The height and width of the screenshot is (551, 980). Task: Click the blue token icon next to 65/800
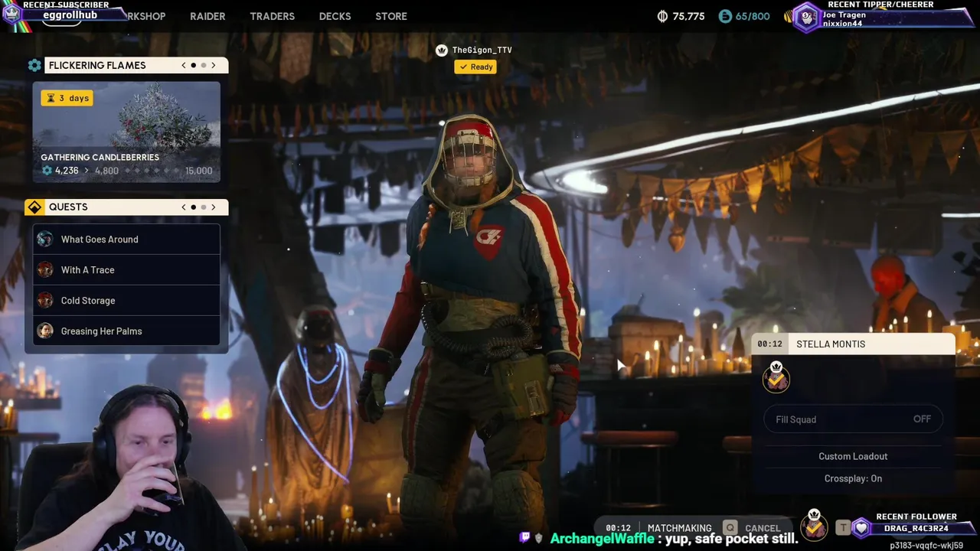(x=725, y=16)
